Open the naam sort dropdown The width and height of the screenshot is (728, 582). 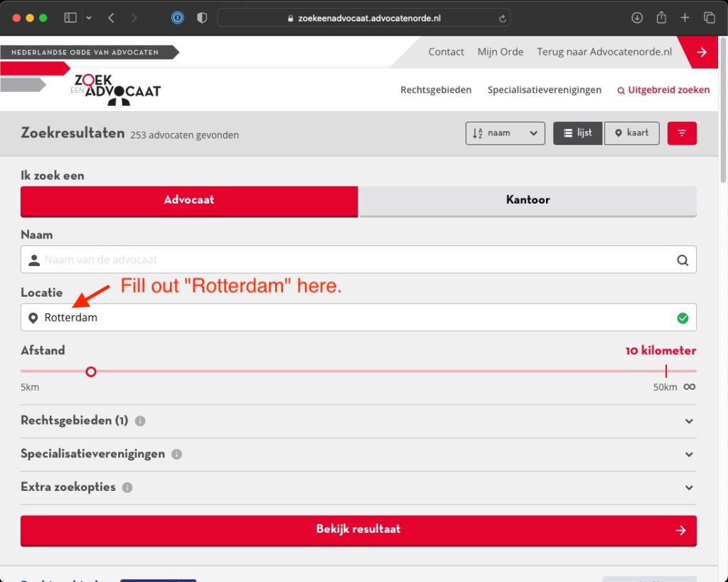pos(505,133)
